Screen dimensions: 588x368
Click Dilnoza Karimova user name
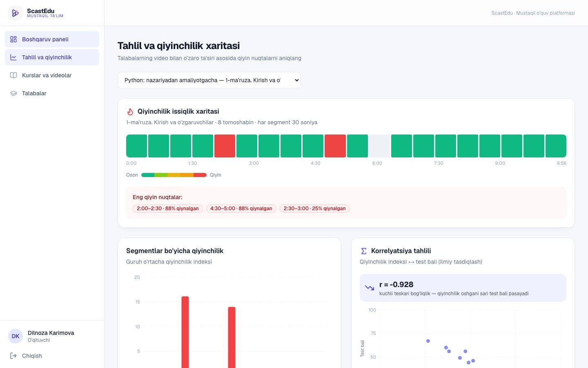tap(51, 333)
